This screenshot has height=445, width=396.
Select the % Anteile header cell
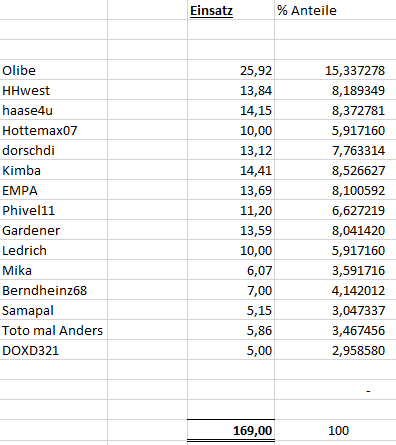(x=335, y=10)
